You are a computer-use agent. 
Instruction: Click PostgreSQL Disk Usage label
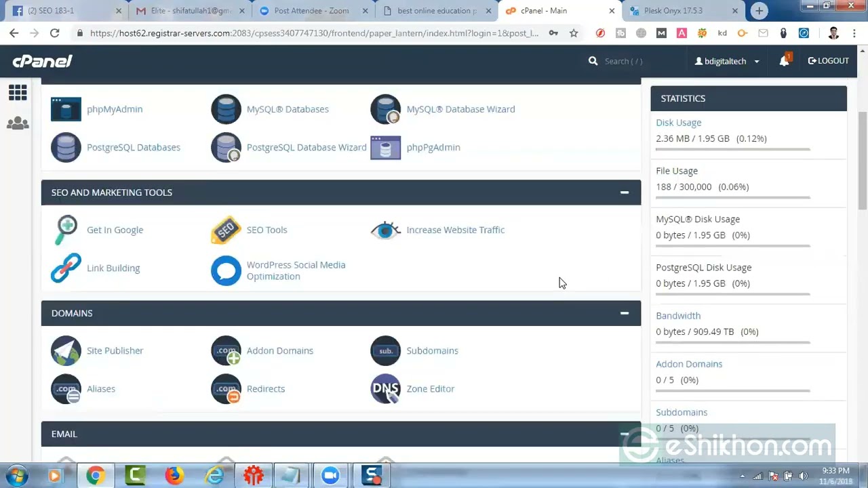click(704, 268)
